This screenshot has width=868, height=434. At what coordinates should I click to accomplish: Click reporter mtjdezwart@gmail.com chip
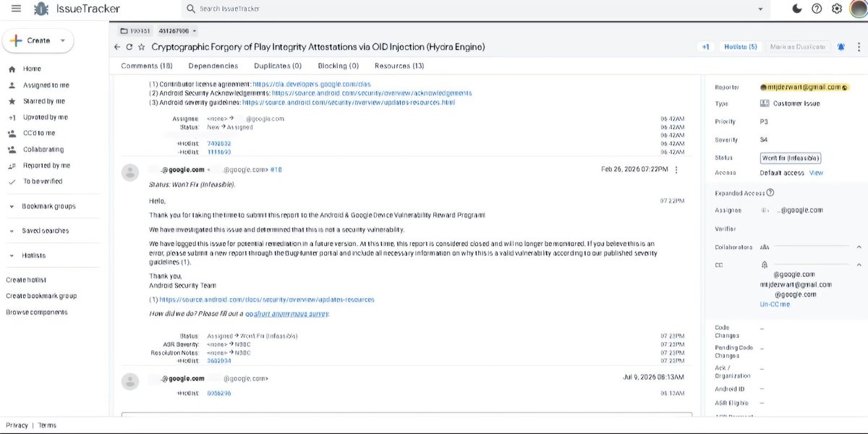(x=804, y=87)
